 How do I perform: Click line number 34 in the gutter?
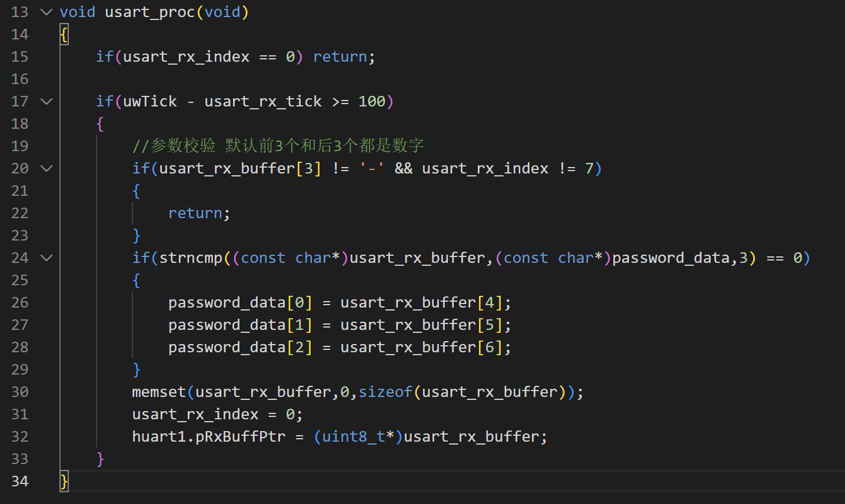pyautogui.click(x=19, y=481)
